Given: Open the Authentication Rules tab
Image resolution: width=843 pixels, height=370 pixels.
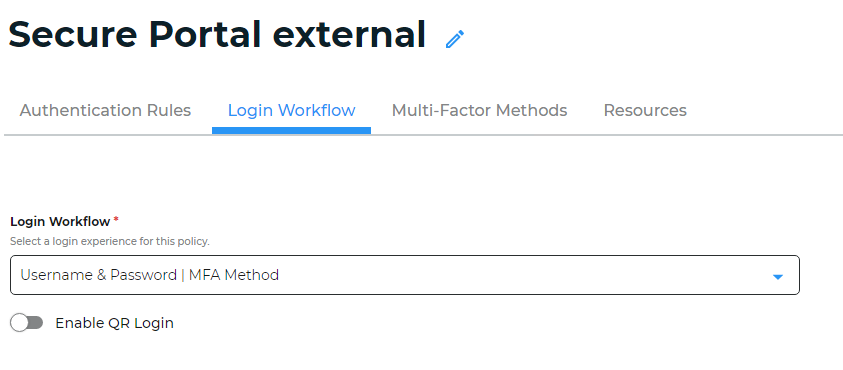Looking at the screenshot, I should (x=105, y=110).
